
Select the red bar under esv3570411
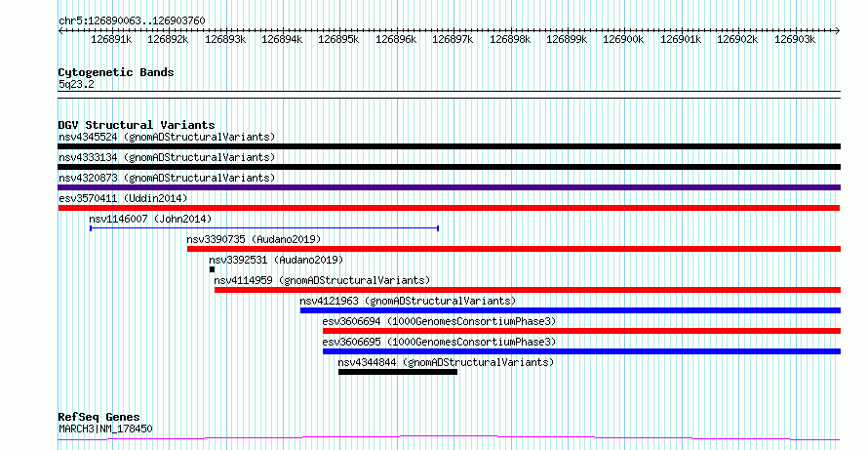tap(449, 208)
